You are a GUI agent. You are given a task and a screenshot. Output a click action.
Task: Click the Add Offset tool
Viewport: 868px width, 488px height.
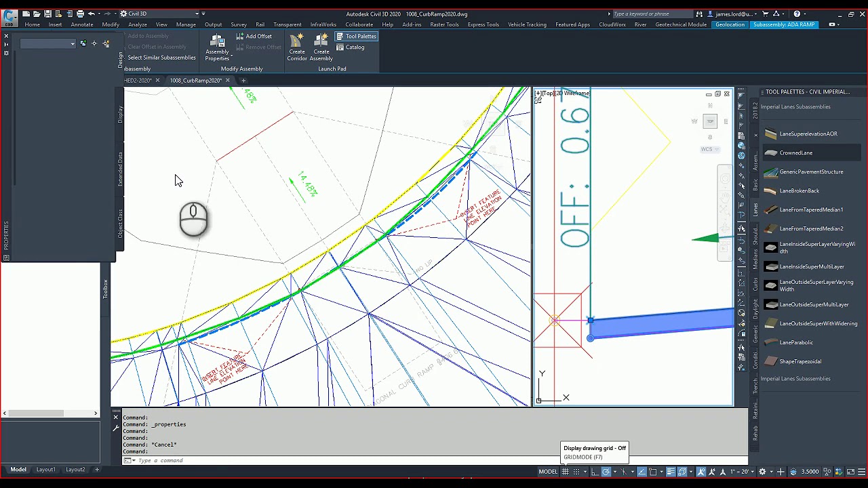pos(254,37)
